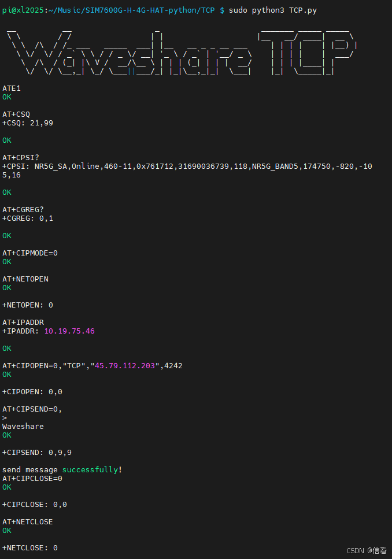
Task: Click the '+CSQ: 21,99' response
Action: click(28, 123)
